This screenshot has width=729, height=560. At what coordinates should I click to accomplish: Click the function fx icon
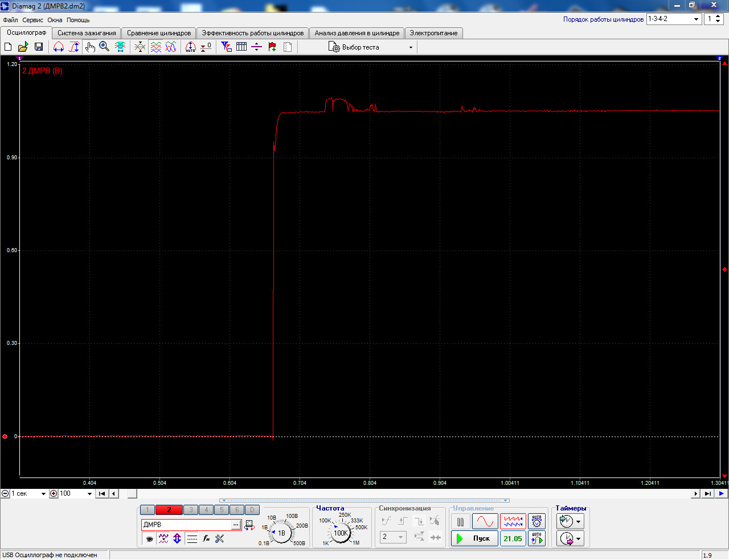coord(206,538)
